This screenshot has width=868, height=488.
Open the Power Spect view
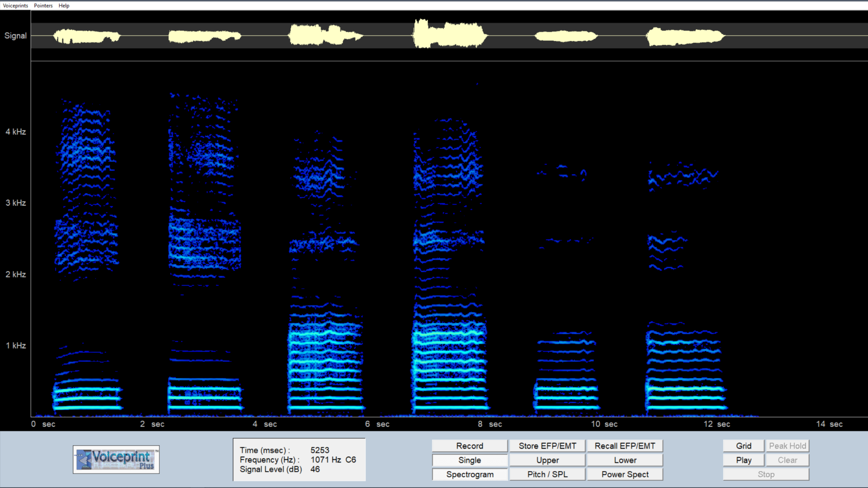tap(625, 474)
